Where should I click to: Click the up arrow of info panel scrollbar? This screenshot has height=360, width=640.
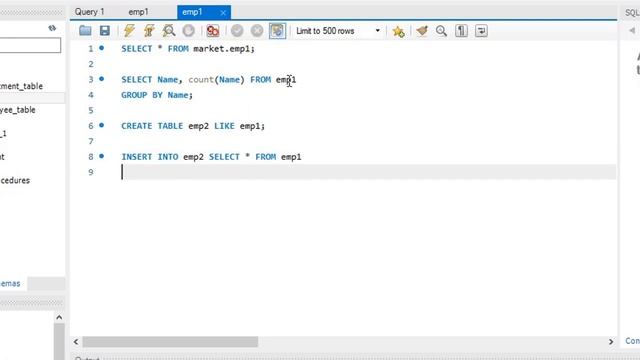point(59,317)
